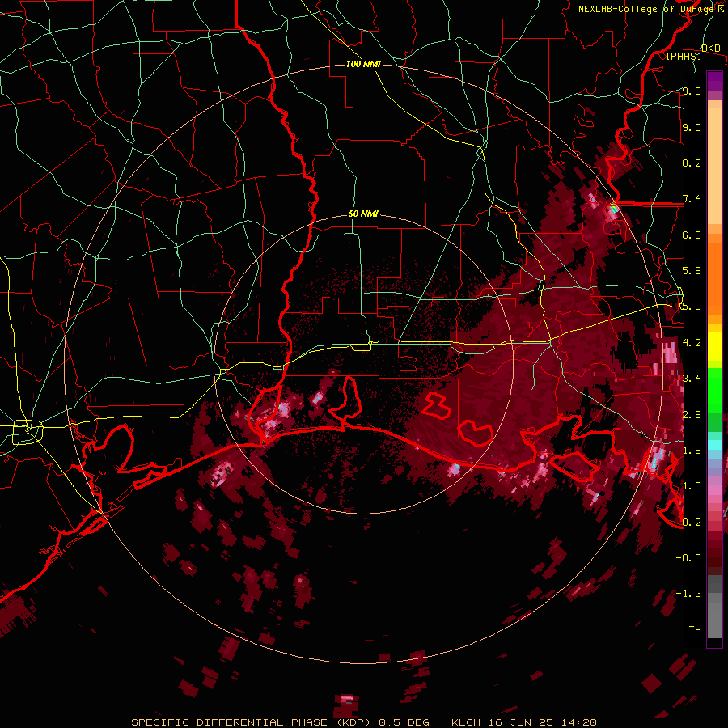This screenshot has width=728, height=728.
Task: Click the 1.0 scale value
Action: (x=692, y=485)
